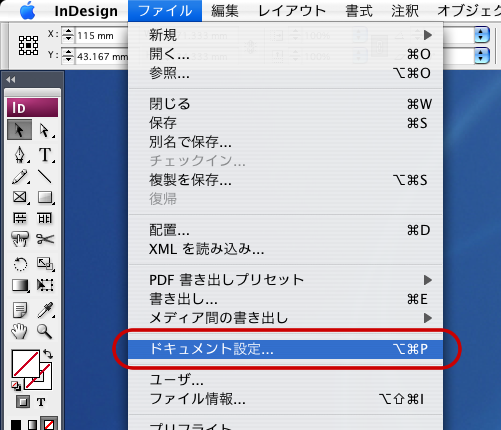
Task: Expand PDF 書き出しプリセット submenu
Action: click(x=286, y=280)
